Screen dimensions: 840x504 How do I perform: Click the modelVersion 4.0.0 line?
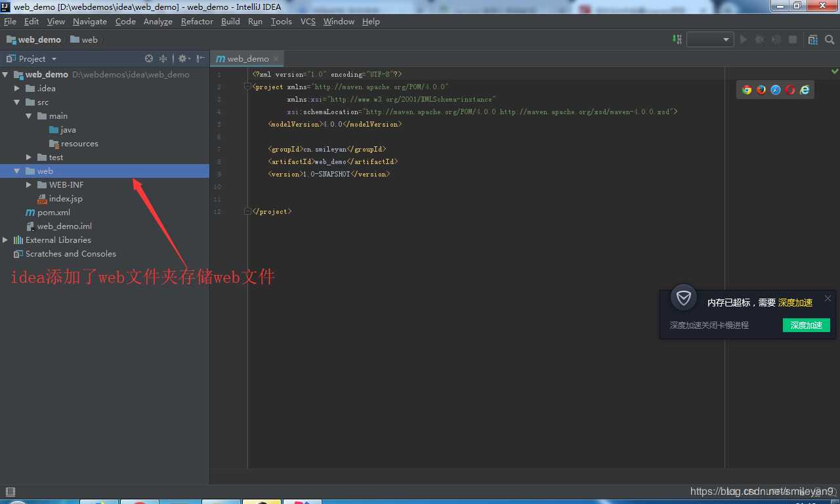point(335,124)
